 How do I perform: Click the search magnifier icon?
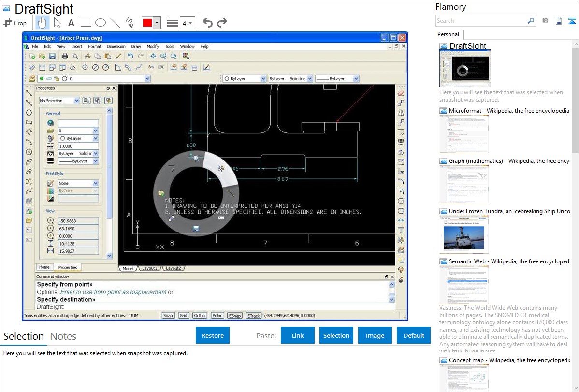(531, 21)
